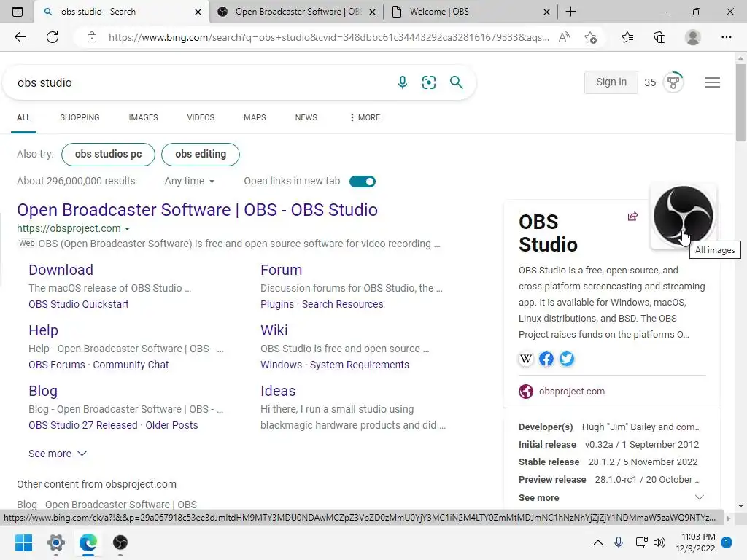
Task: Open the Any time filter dropdown
Action: point(190,181)
